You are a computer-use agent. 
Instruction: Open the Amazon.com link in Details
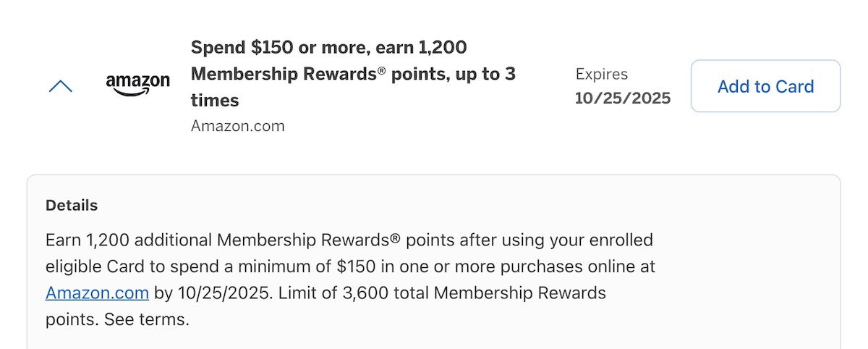[97, 293]
